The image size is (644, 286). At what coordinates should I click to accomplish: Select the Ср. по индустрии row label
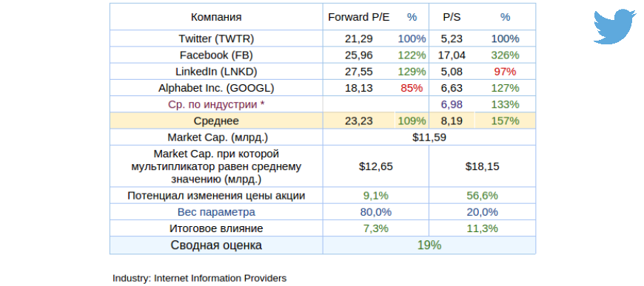click(x=216, y=104)
